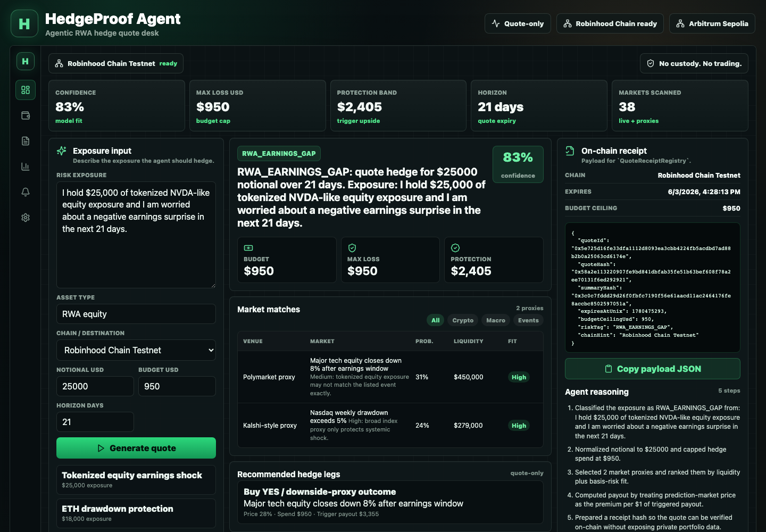Click the JSON payload code block
The image size is (766, 532).
[x=653, y=288]
